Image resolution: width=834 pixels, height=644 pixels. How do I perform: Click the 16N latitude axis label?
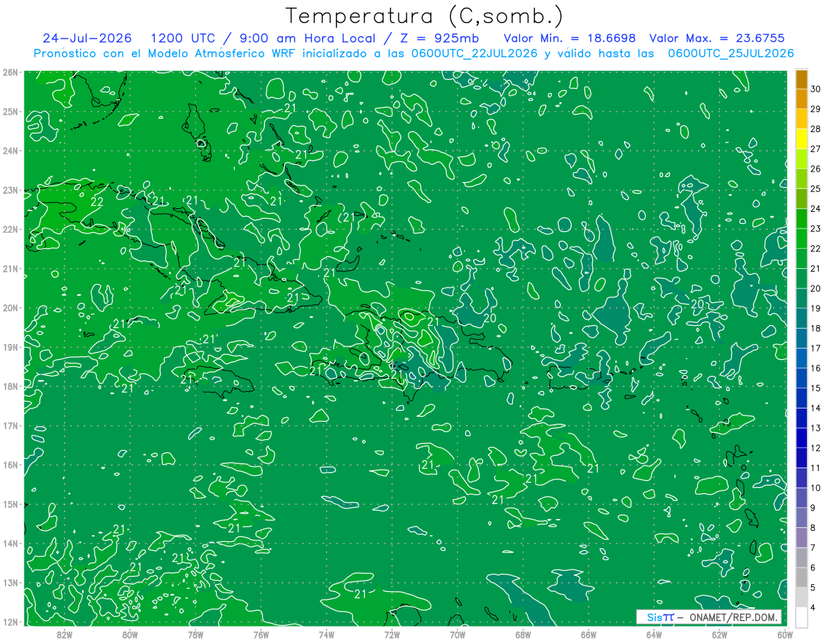point(10,465)
